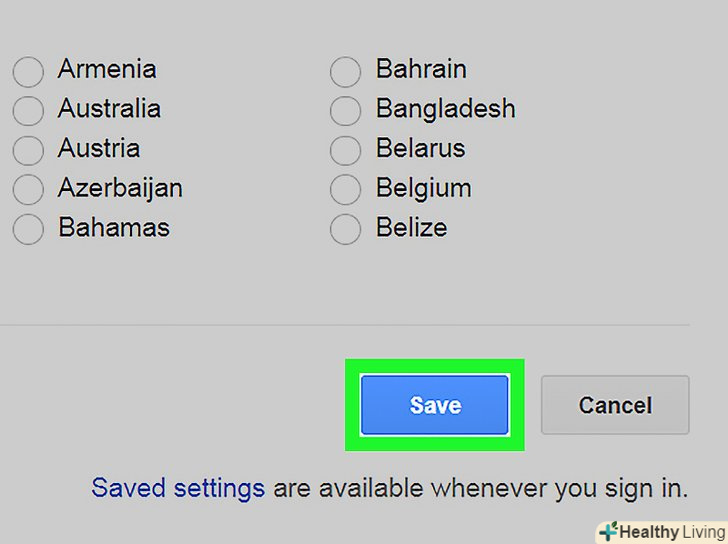Click the Armenia label text
The image size is (728, 544).
point(107,69)
